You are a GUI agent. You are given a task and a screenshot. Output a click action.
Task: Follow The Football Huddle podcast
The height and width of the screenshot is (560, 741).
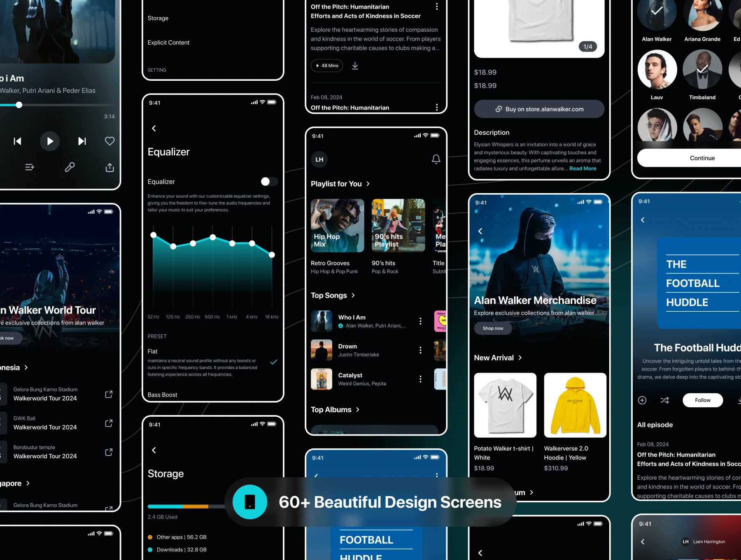click(703, 400)
